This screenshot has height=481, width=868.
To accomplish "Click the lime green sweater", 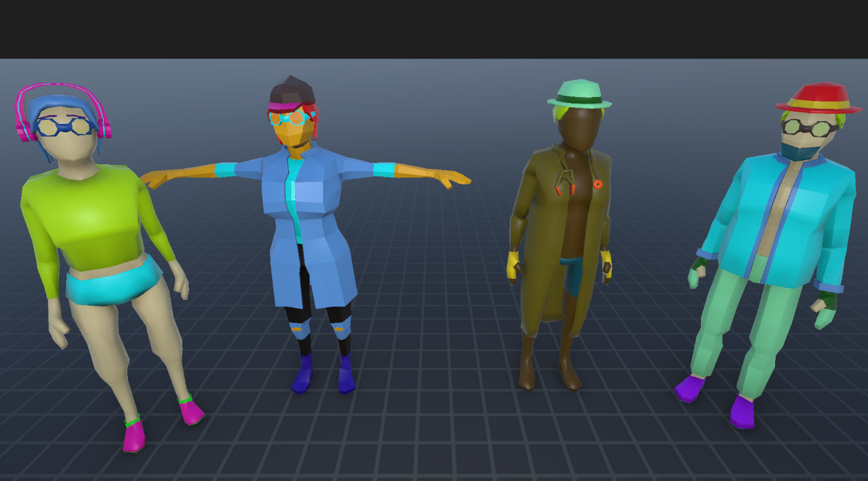I will coord(88,216).
